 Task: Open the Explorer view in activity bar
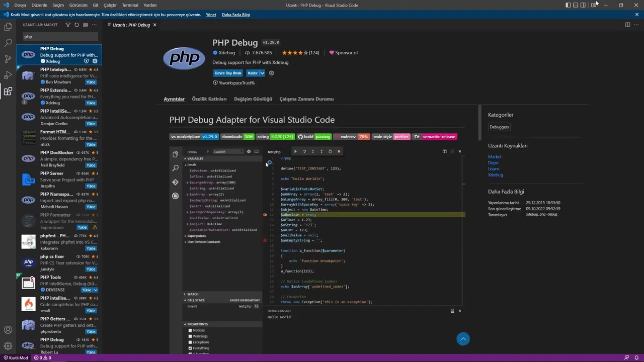[8, 27]
